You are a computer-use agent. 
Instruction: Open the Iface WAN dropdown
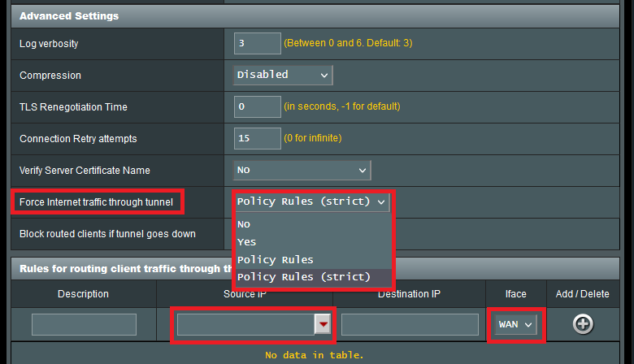tap(515, 325)
